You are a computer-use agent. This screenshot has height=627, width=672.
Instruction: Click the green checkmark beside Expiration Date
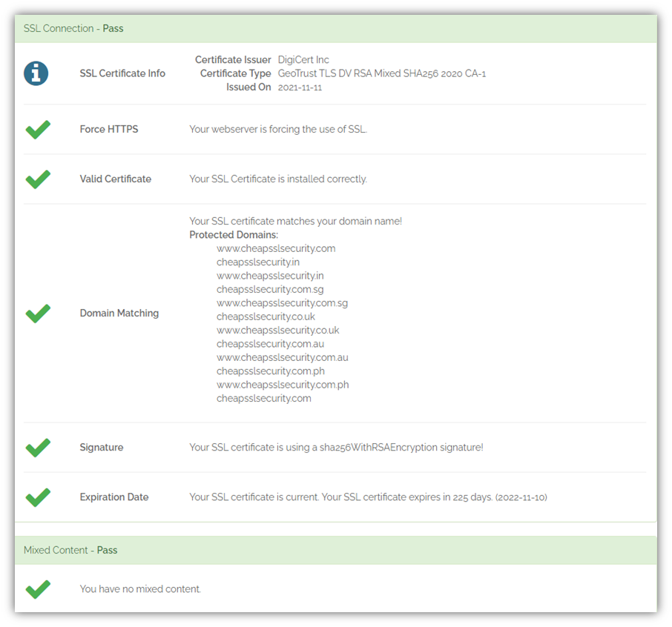pos(38,497)
